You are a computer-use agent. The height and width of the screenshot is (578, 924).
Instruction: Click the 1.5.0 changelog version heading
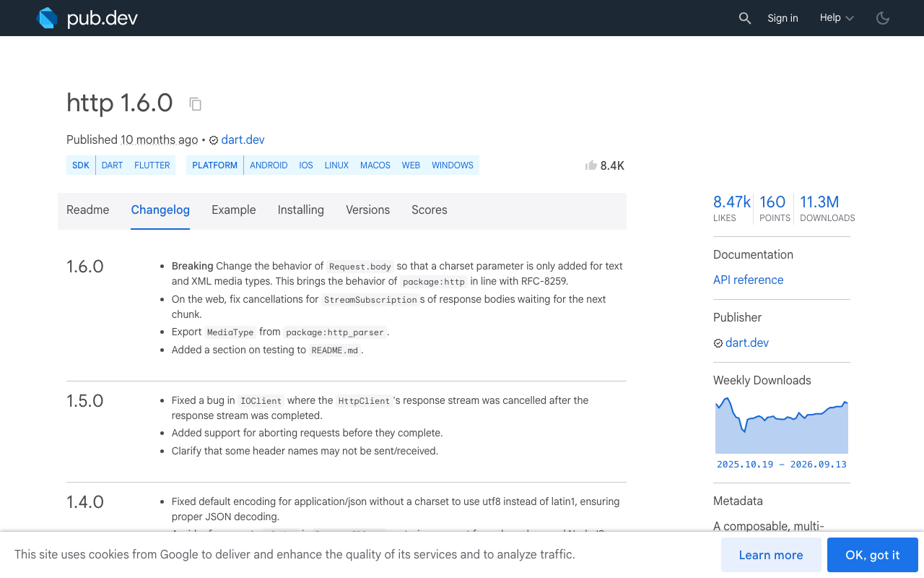tap(85, 401)
